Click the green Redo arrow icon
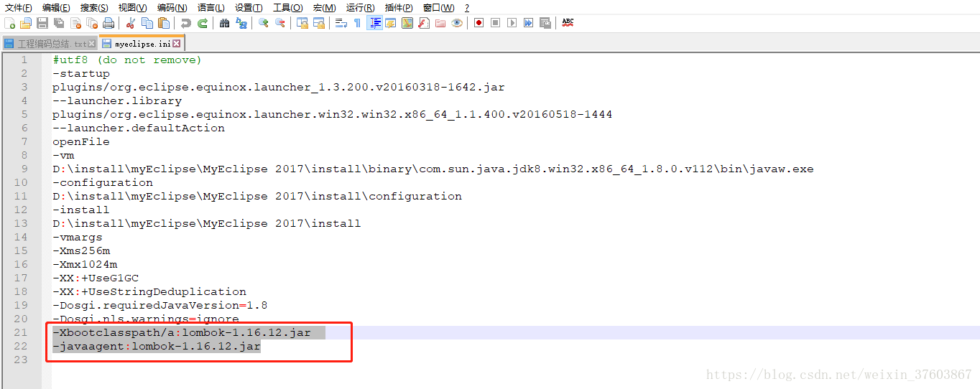Viewport: 980px width, 389px height. (x=202, y=23)
